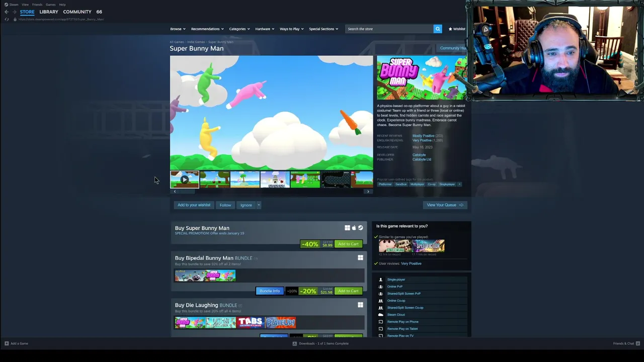This screenshot has height=362, width=644.
Task: Click the Online PvP feature icon
Action: pos(380,287)
